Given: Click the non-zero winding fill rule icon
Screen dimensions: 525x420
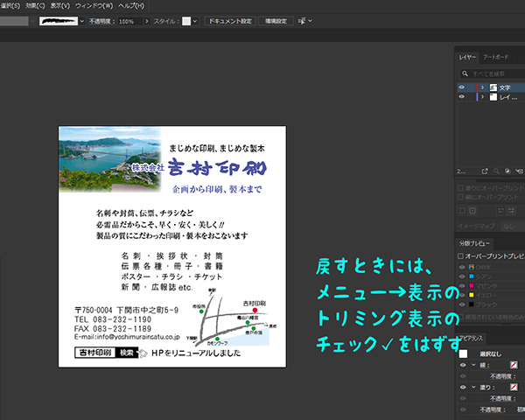Looking at the screenshot, I should [500, 211].
